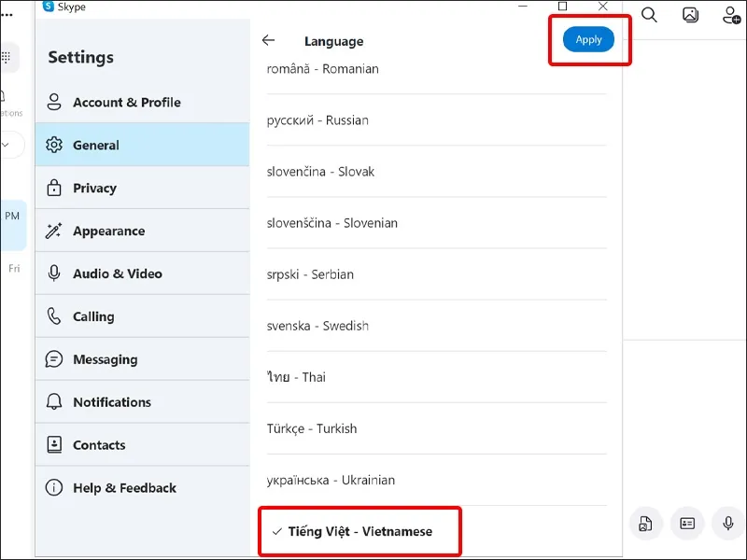
Task: Share a contact card icon
Action: tap(688, 524)
